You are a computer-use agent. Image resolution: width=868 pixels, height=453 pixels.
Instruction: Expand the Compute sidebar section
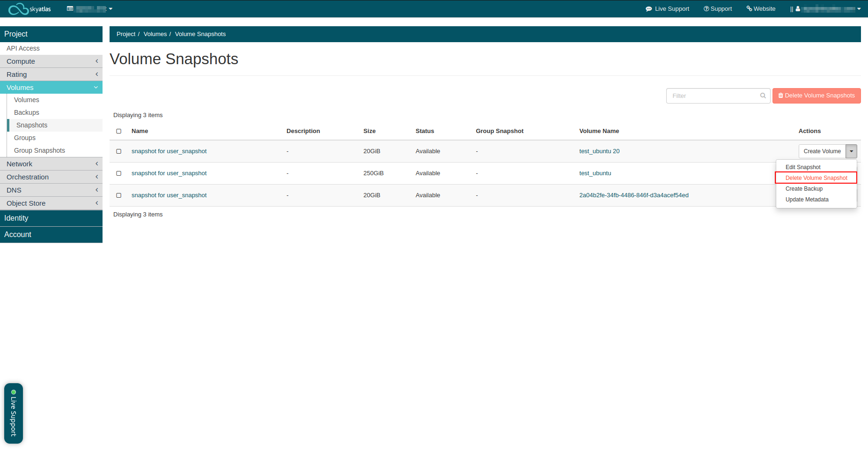coord(51,61)
